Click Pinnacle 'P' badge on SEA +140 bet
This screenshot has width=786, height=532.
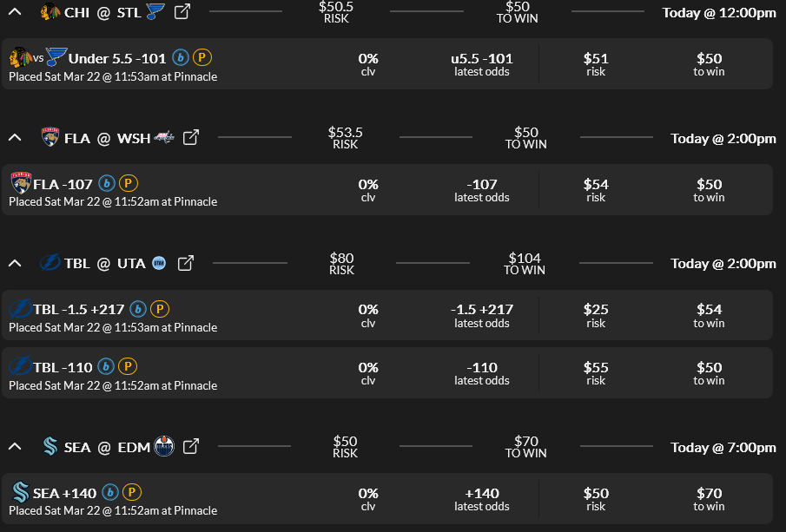[131, 493]
